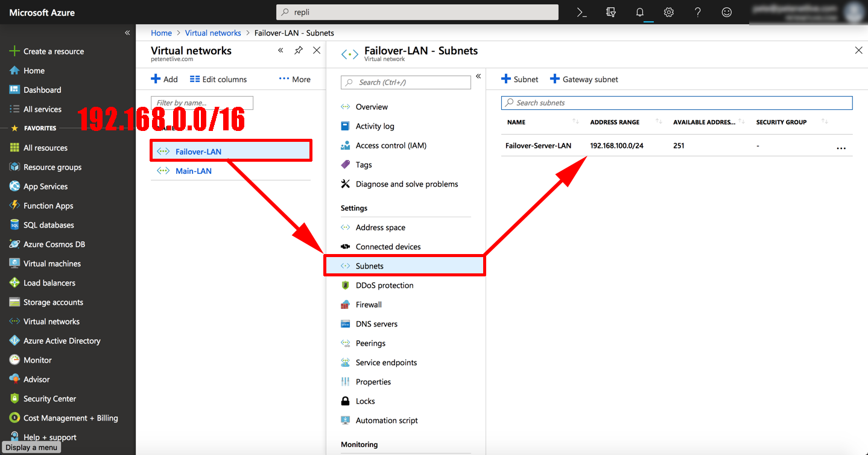This screenshot has width=868, height=455.
Task: Pin the Virtual networks blade
Action: coord(299,51)
